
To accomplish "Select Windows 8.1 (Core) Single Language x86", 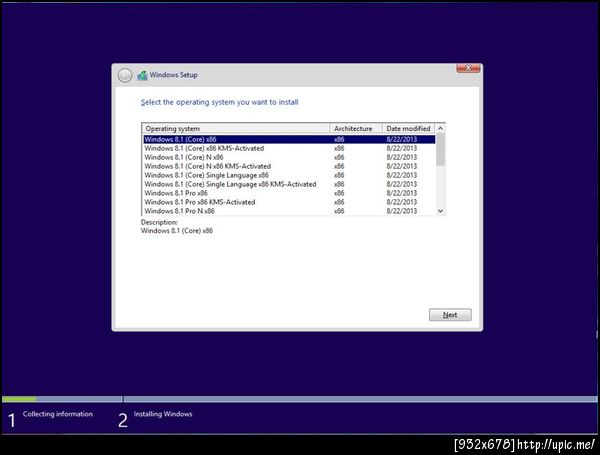I will (289, 175).
